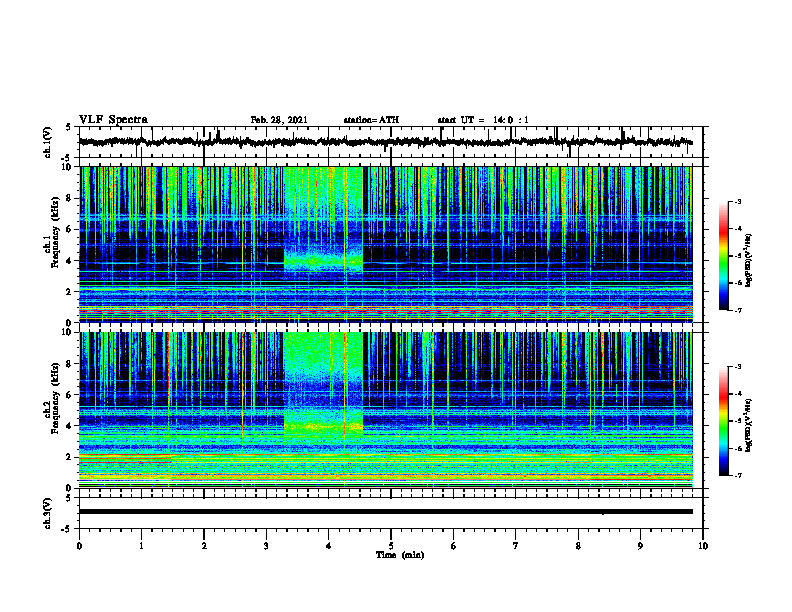Click the "6" tick label on the time axis
Viewport: 792px width, 612px height.
click(x=454, y=546)
